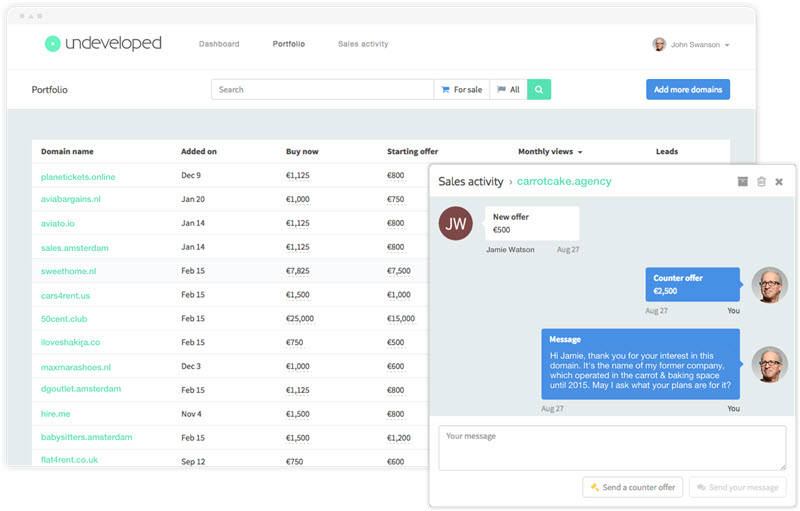Click the JW avatar of Jamie Watson
Image resolution: width=800 pixels, height=511 pixels.
pyautogui.click(x=456, y=223)
